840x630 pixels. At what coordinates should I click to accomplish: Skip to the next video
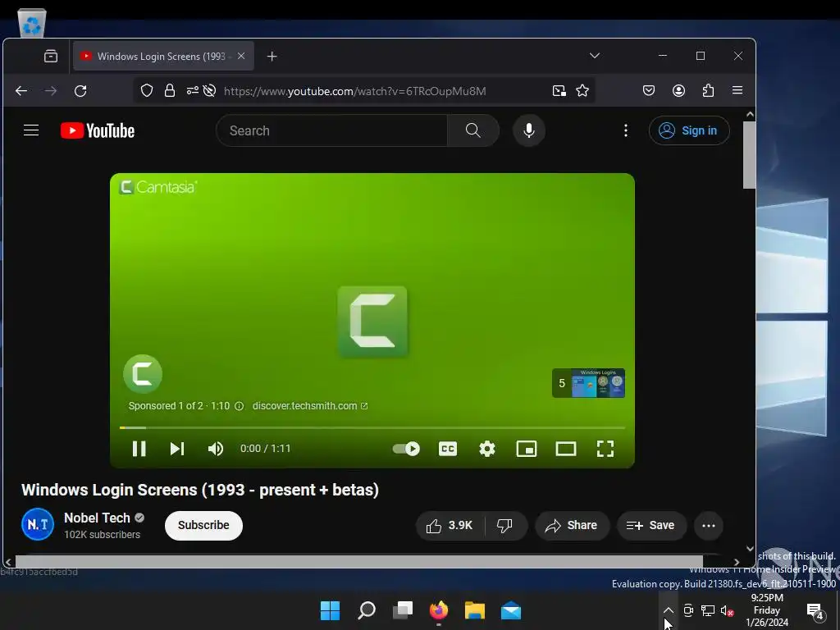pyautogui.click(x=177, y=449)
